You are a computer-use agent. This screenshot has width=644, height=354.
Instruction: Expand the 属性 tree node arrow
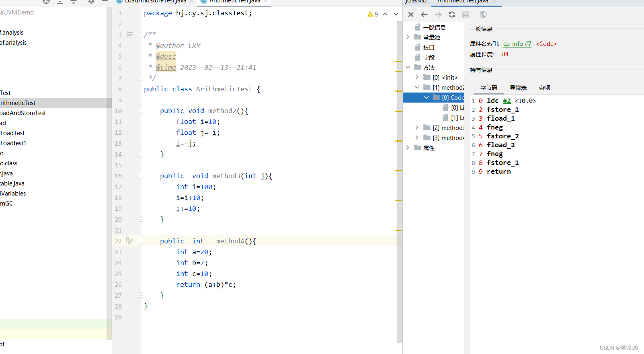[x=408, y=148]
